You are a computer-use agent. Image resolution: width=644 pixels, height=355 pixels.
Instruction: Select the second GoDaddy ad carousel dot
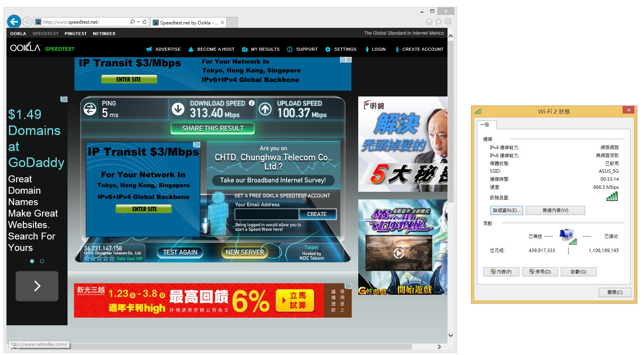point(42,261)
